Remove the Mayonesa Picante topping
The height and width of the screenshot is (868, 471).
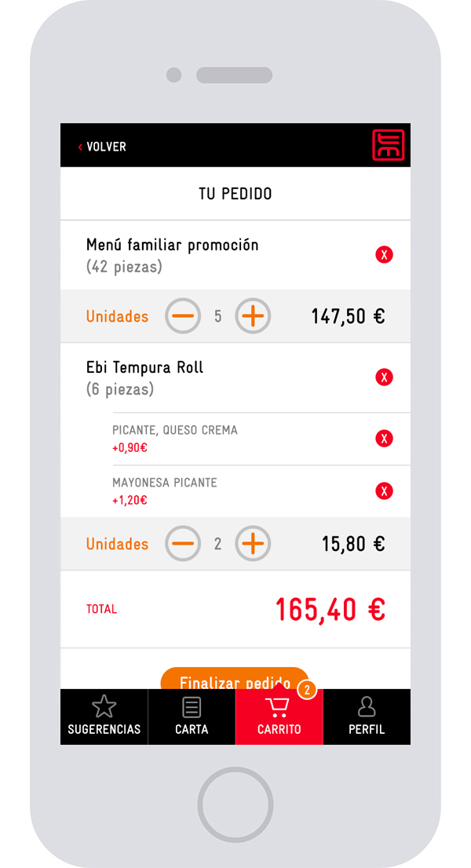pos(384,491)
